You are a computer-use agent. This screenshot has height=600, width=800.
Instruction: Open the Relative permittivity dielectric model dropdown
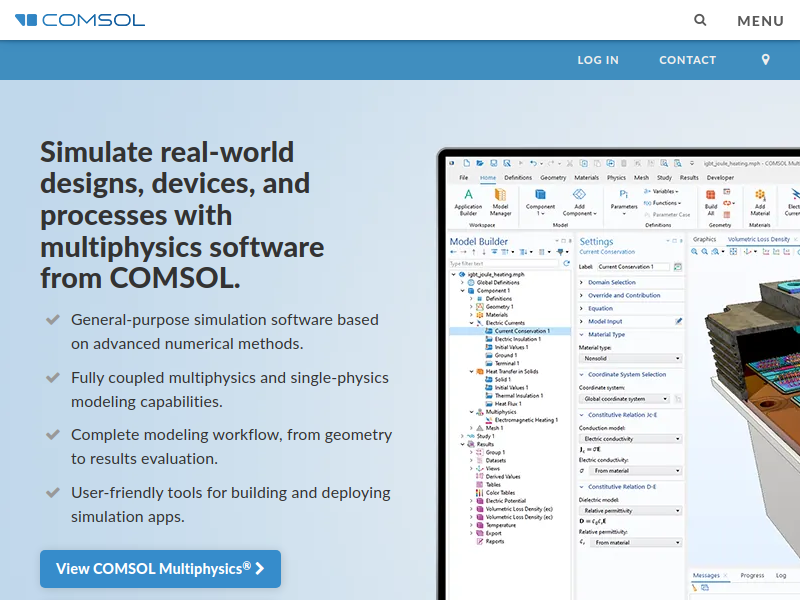coord(631,511)
